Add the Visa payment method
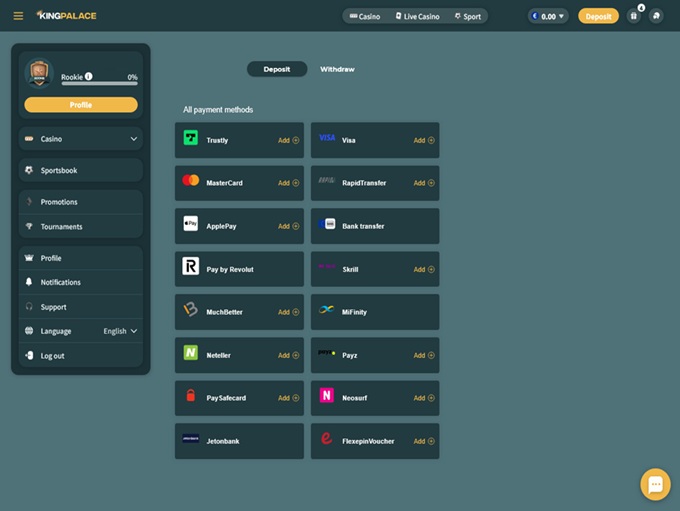This screenshot has height=511, width=680. point(424,140)
